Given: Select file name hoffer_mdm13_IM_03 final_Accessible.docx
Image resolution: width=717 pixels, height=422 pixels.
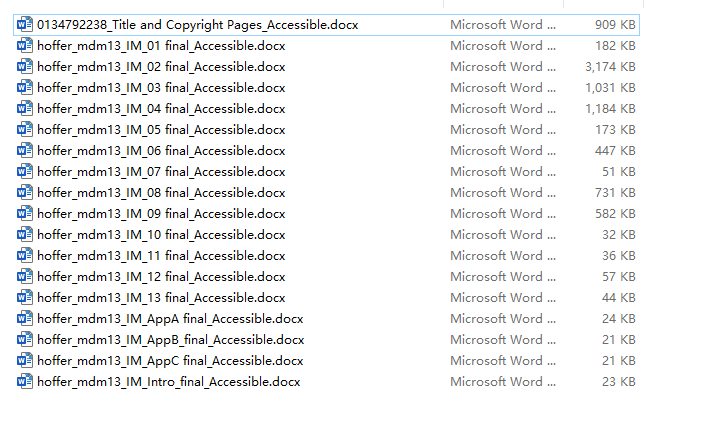Looking at the screenshot, I should click(161, 88).
